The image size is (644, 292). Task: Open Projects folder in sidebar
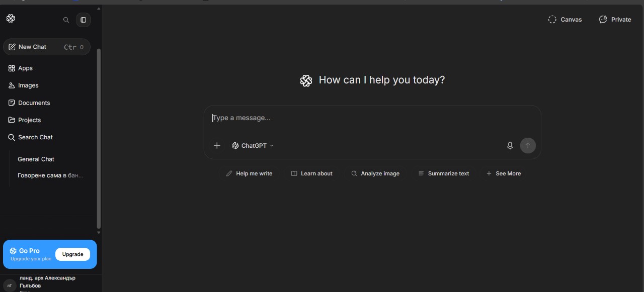(x=29, y=120)
